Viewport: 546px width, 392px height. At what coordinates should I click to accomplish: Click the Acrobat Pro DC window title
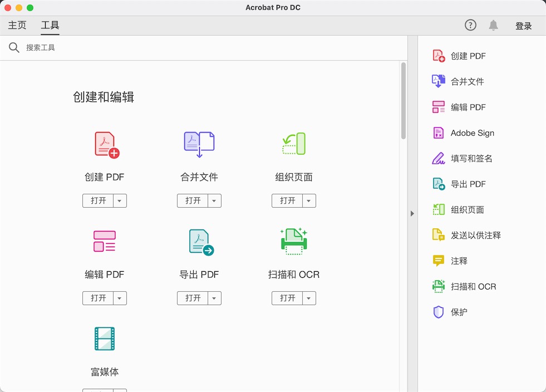[x=273, y=8]
